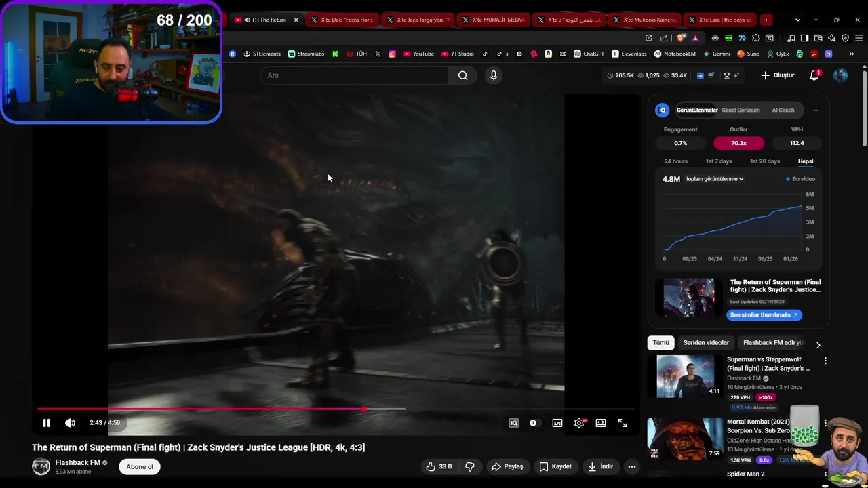868x488 pixels.
Task: Start voice search with the microphone
Action: 494,75
